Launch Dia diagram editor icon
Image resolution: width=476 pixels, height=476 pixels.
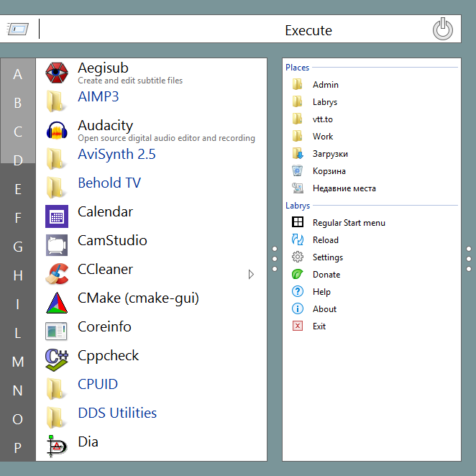[57, 447]
